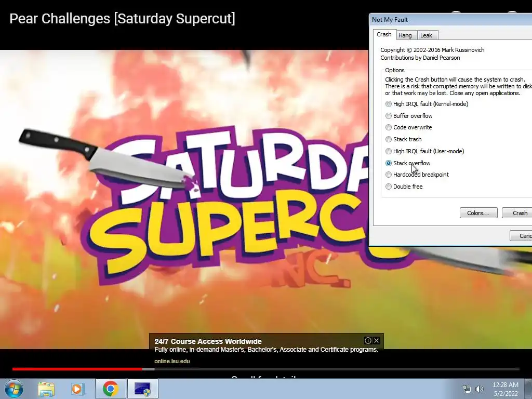Open the taskbar clock showing 12:28 AM
This screenshot has height=399, width=532.
tap(506, 389)
